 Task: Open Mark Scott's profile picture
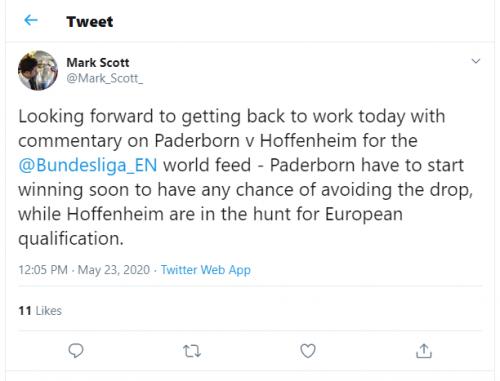pos(38,70)
